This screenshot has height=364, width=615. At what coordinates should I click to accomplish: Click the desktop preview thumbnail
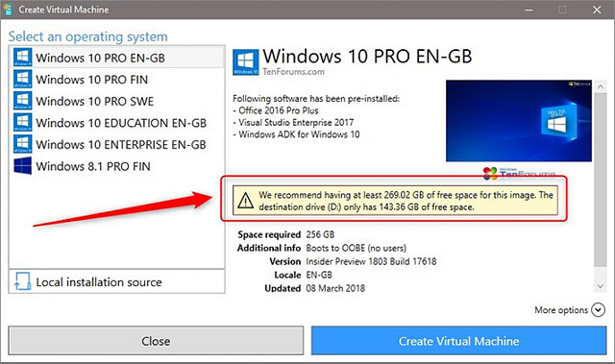[519, 121]
